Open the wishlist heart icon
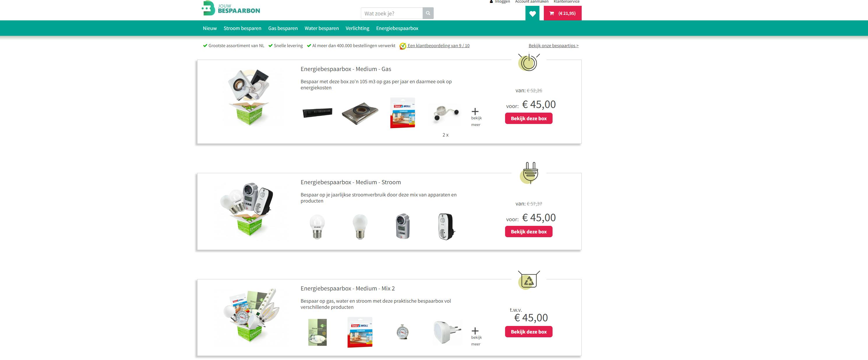The height and width of the screenshot is (360, 868). click(532, 13)
